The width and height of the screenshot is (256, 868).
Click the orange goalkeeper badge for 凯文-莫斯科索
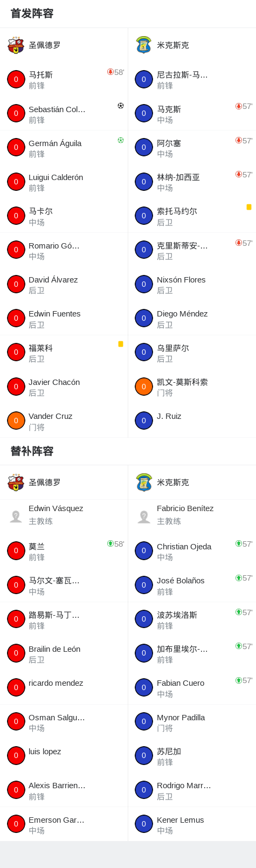click(144, 387)
